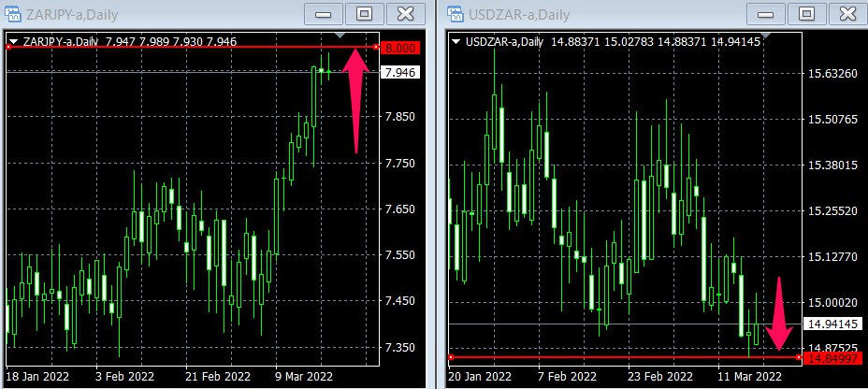This screenshot has width=868, height=389.
Task: Click the red 8.000 price label
Action: (x=400, y=48)
